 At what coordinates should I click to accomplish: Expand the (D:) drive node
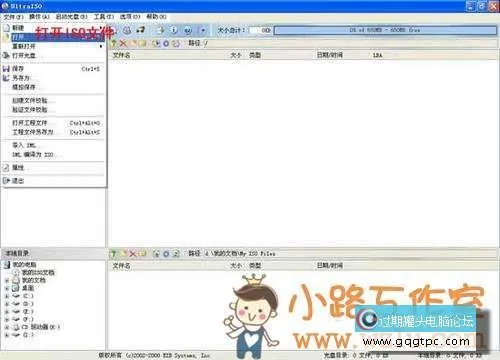tap(7, 304)
